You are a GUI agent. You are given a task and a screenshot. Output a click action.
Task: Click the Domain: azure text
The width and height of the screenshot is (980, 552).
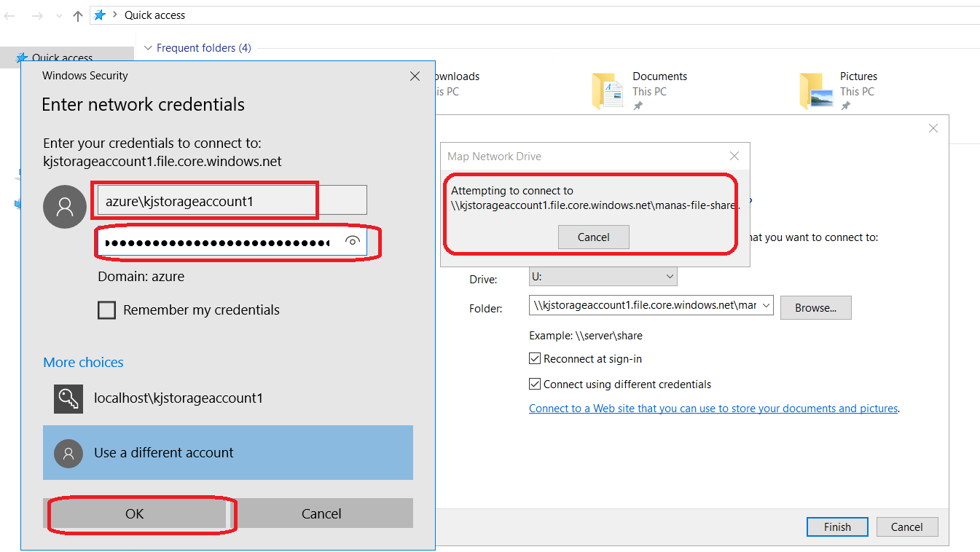141,277
